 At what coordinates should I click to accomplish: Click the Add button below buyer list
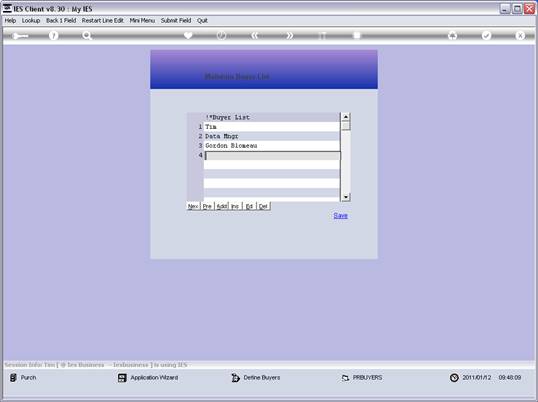(x=222, y=206)
